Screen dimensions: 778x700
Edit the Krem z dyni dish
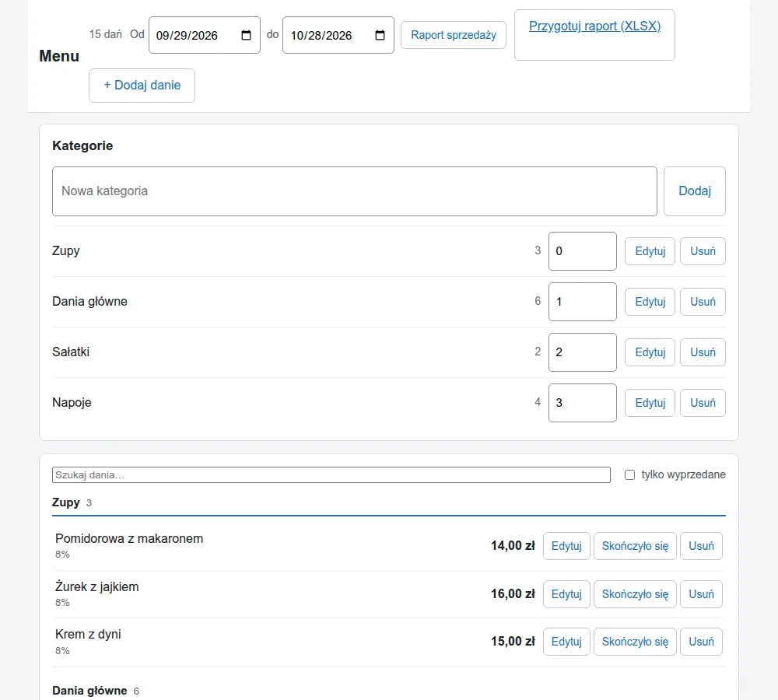tap(566, 642)
